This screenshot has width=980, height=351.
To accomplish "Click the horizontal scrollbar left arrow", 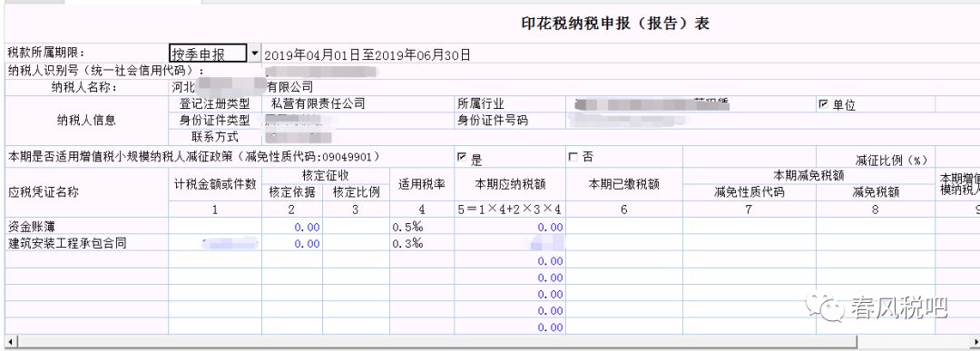I will tap(10, 342).
